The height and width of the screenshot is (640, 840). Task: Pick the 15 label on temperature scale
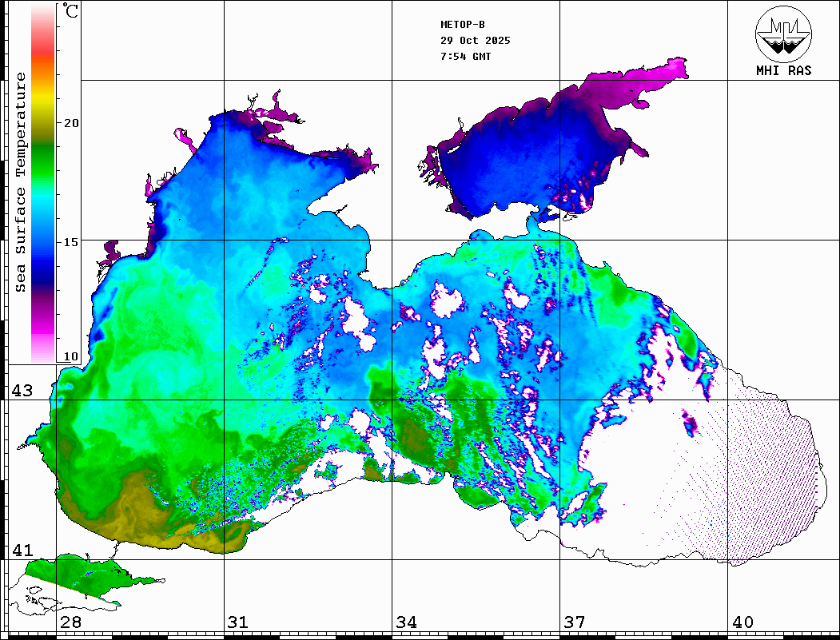coord(71,241)
